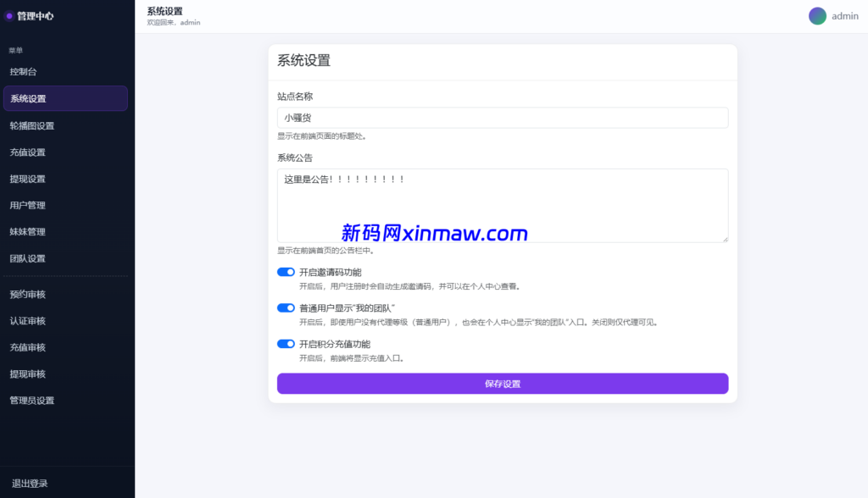Toggle the 普通用户显示"我的团队" switch
Viewport: 868px width, 498px height.
click(286, 308)
